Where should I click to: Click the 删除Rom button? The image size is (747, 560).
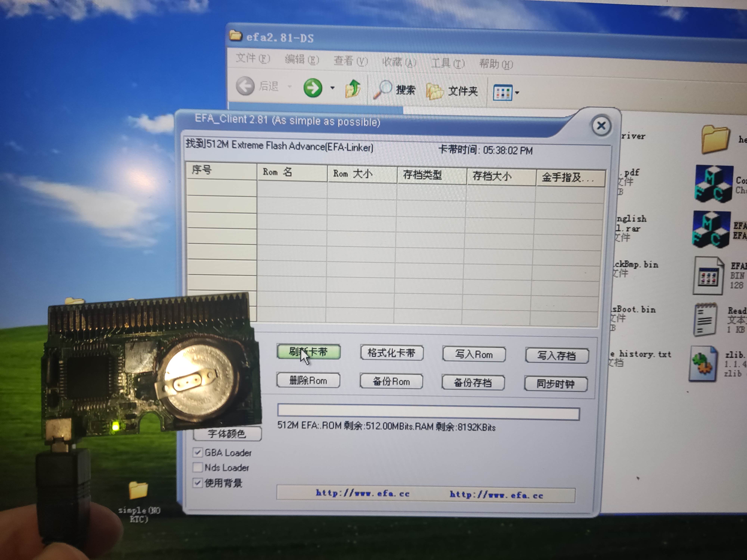[308, 380]
